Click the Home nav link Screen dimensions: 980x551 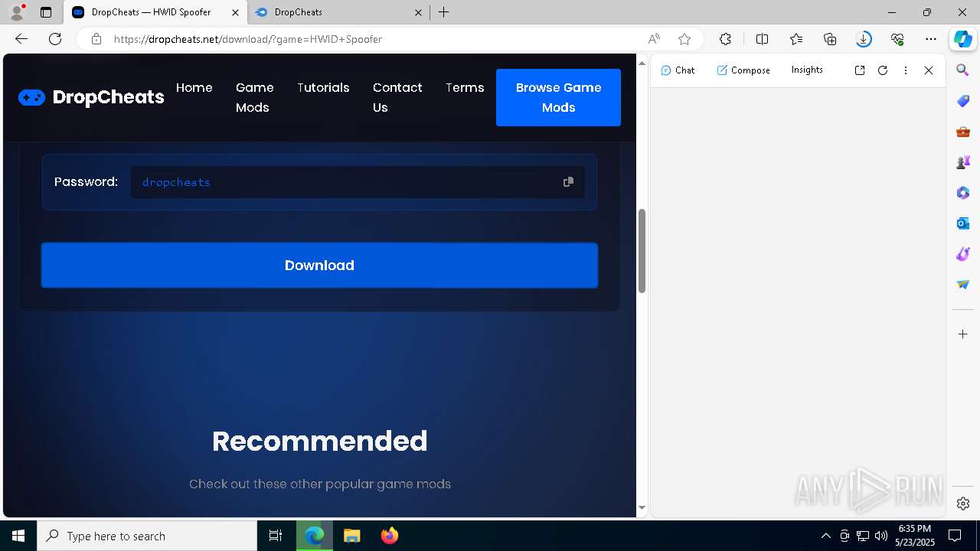click(194, 88)
